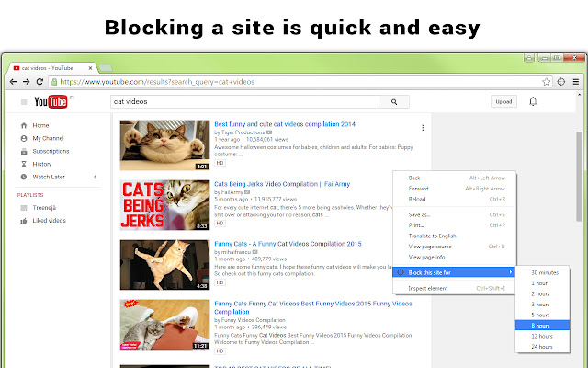Open three-dot options for first video
The height and width of the screenshot is (368, 588).
[x=423, y=128]
